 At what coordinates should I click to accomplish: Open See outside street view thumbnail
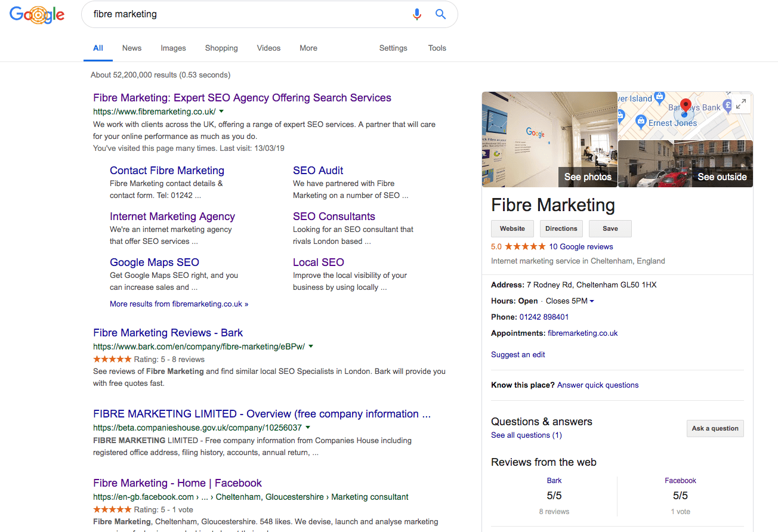point(685,163)
